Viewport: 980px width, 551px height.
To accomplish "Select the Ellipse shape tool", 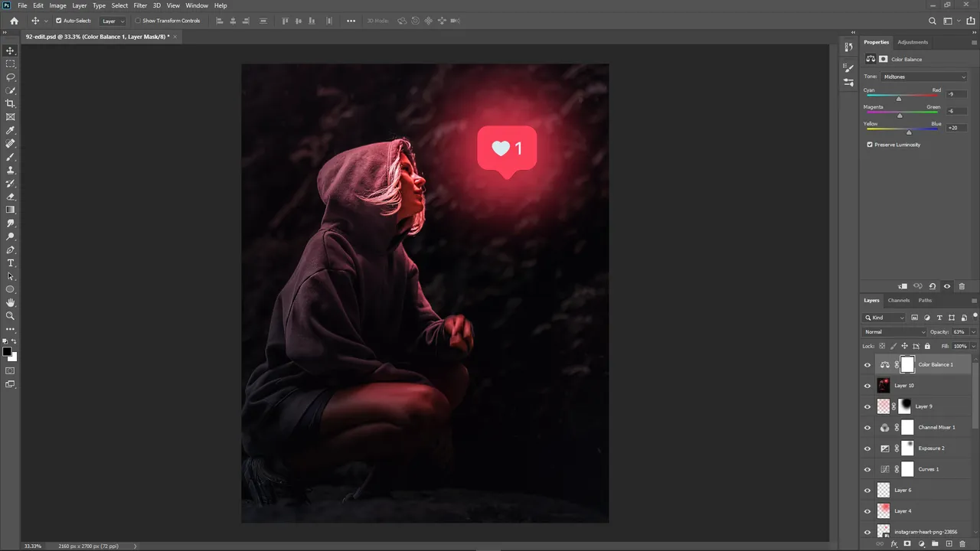I will [x=10, y=289].
